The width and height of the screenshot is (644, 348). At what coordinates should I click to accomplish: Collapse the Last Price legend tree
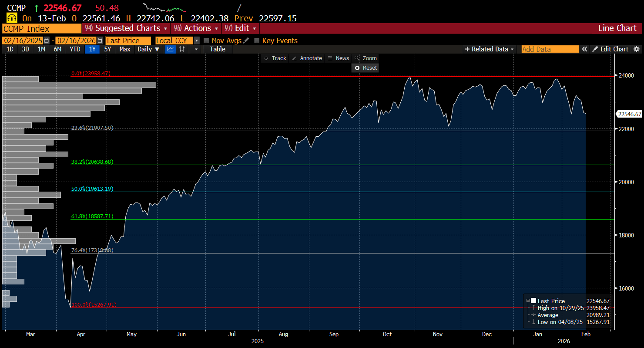pos(528,301)
